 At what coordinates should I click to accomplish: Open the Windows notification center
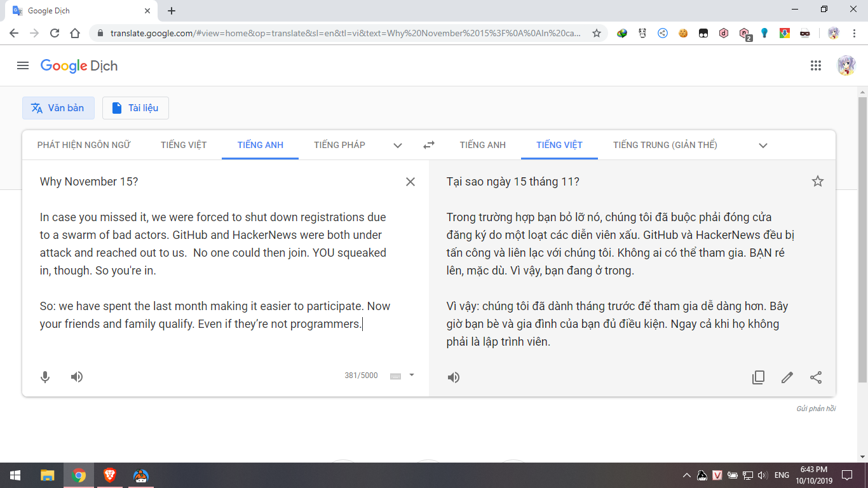point(847,475)
